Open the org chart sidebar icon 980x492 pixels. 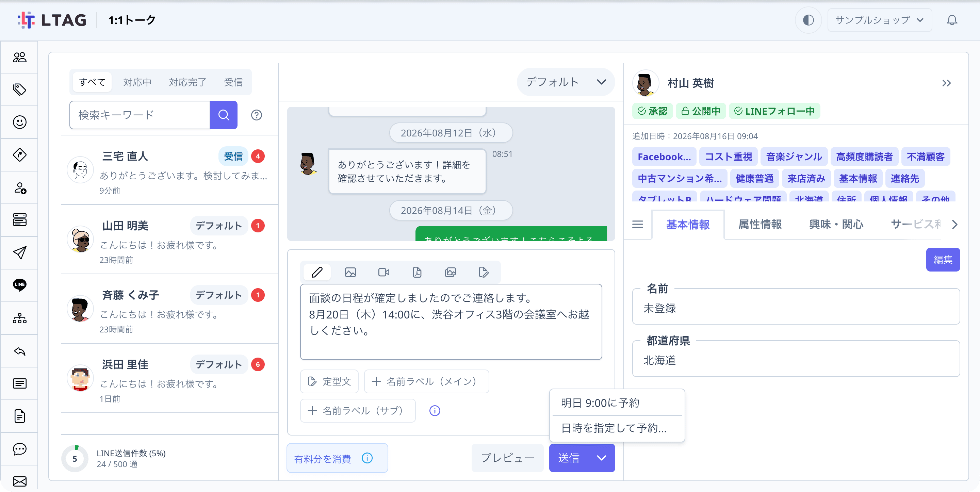pos(19,318)
